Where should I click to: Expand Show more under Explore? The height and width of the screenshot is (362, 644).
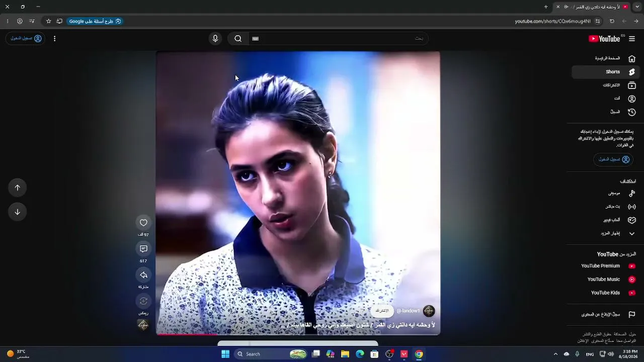[x=605, y=233]
